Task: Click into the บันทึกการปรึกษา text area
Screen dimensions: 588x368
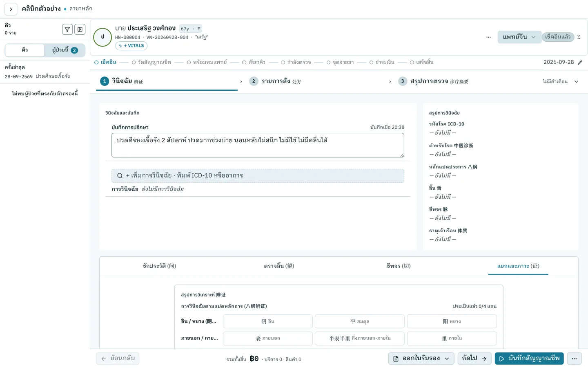Action: [x=258, y=145]
